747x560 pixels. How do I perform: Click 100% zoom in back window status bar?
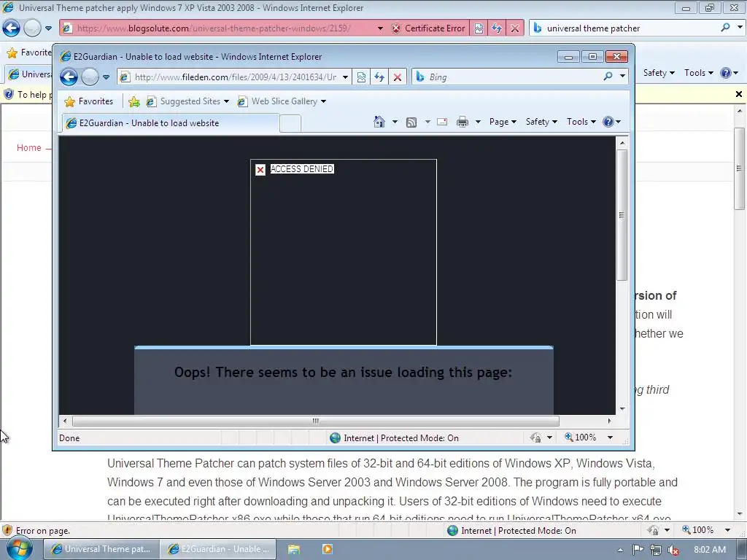click(698, 530)
